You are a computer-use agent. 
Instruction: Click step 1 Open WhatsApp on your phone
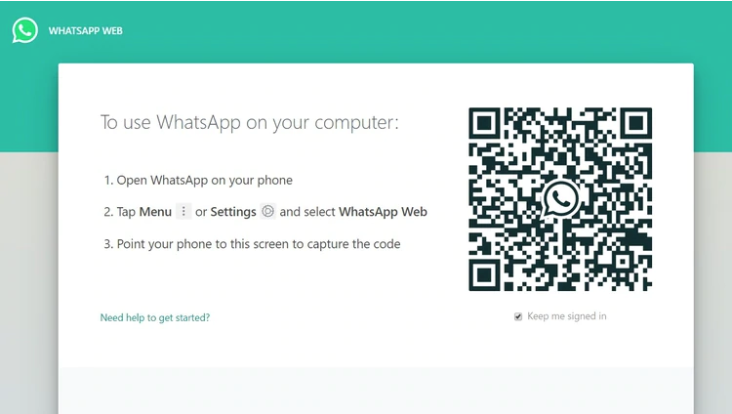click(x=198, y=180)
